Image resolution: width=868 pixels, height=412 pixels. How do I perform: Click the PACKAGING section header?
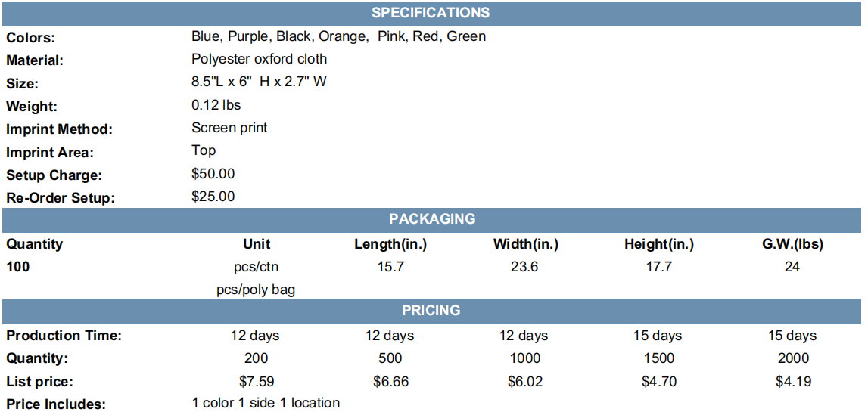(x=431, y=219)
